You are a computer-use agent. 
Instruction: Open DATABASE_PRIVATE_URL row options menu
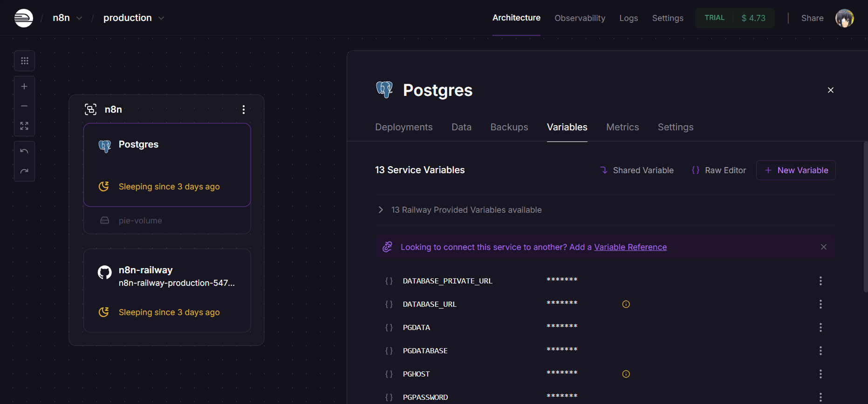point(820,281)
